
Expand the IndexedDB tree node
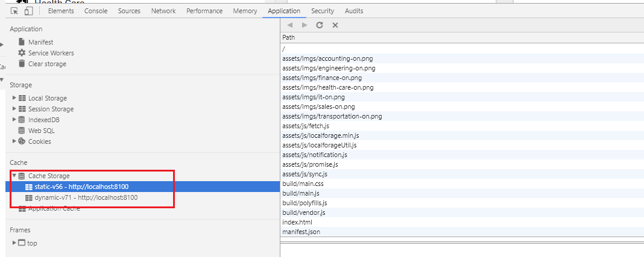point(14,119)
